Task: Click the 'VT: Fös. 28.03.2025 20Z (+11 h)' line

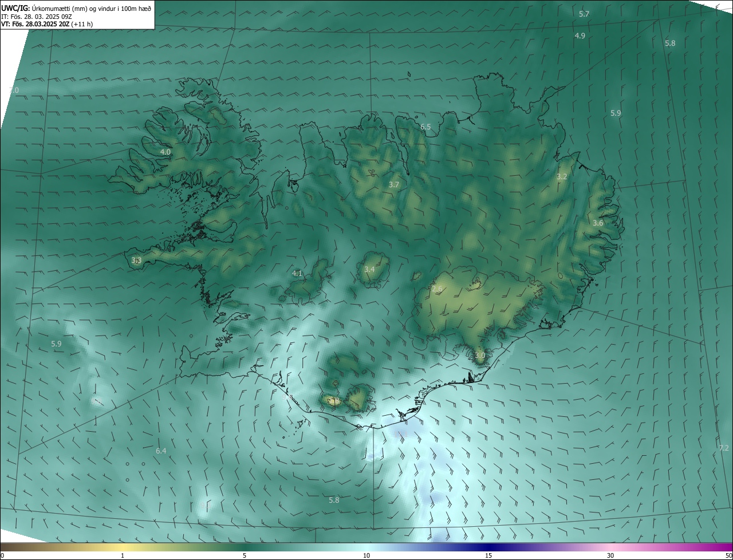Action: pyautogui.click(x=47, y=24)
